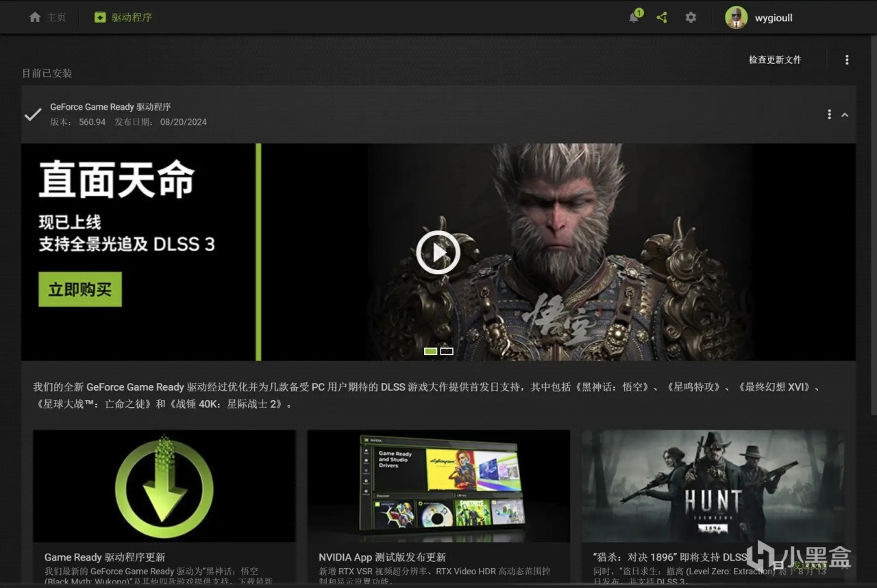Image resolution: width=877 pixels, height=588 pixels.
Task: Open the installed driver's three-dot menu
Action: click(x=829, y=114)
